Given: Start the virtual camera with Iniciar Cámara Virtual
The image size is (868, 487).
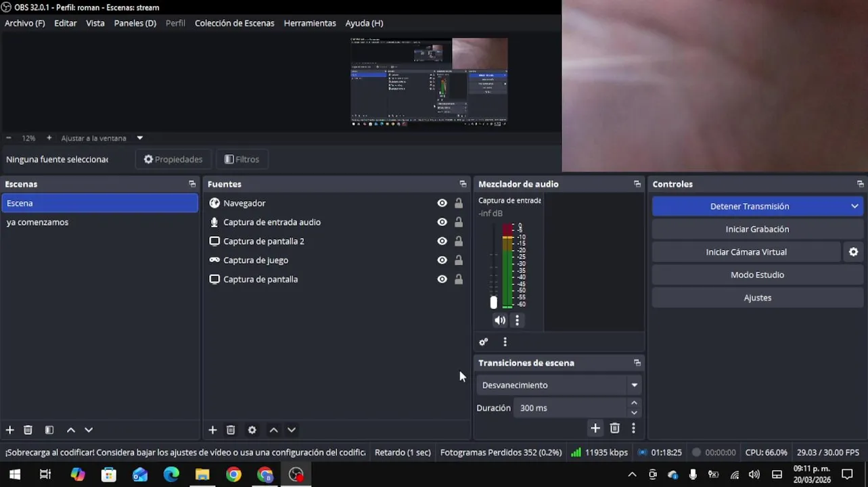Looking at the screenshot, I should pos(746,252).
